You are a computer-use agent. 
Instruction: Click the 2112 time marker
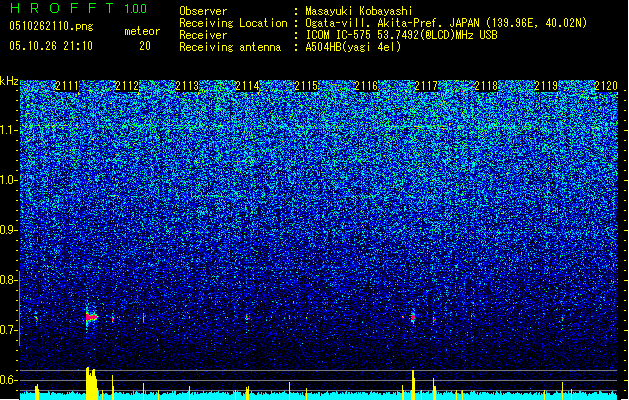coord(127,86)
